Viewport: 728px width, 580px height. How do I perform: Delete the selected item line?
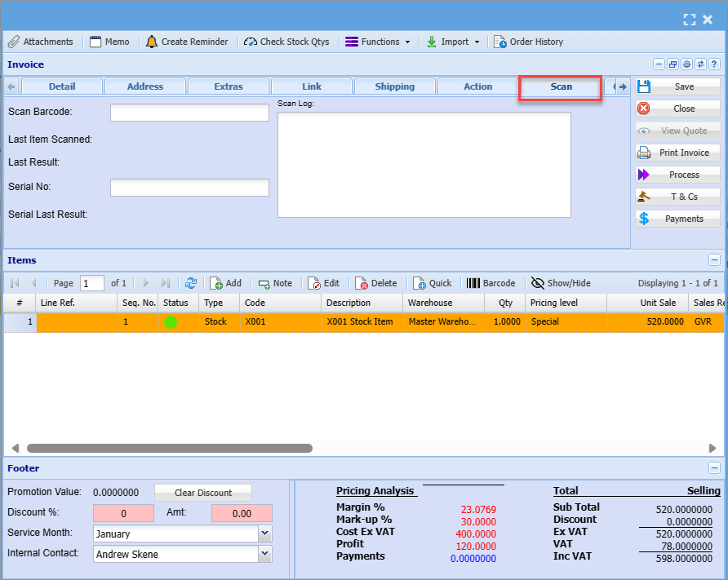(375, 283)
